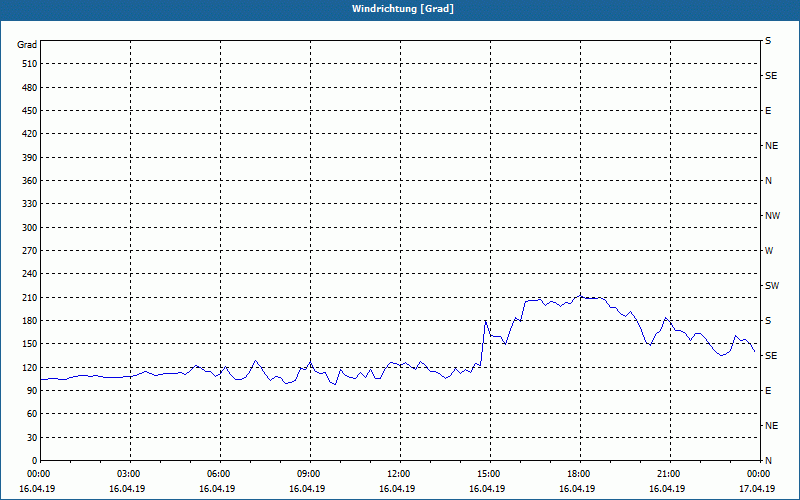Click the 00:00 label above 17.04.19
Image resolution: width=800 pixels, height=500 pixels.
(x=760, y=474)
